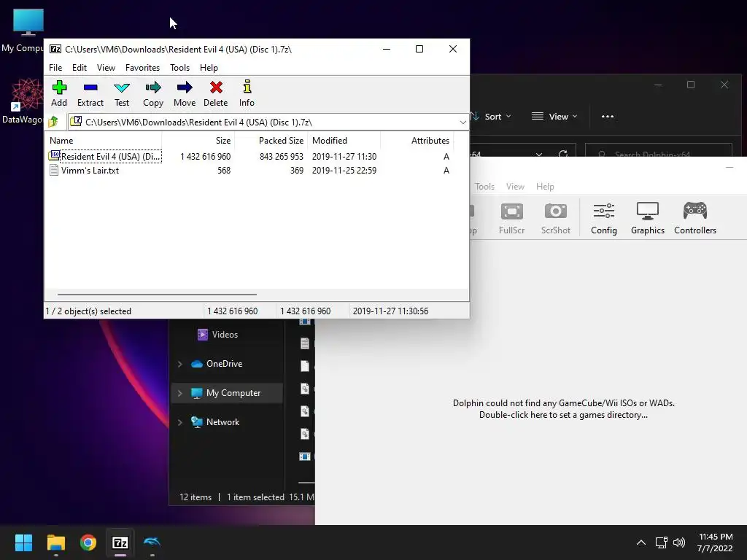Open Google Chrome from taskbar
The height and width of the screenshot is (560, 747).
tap(88, 542)
